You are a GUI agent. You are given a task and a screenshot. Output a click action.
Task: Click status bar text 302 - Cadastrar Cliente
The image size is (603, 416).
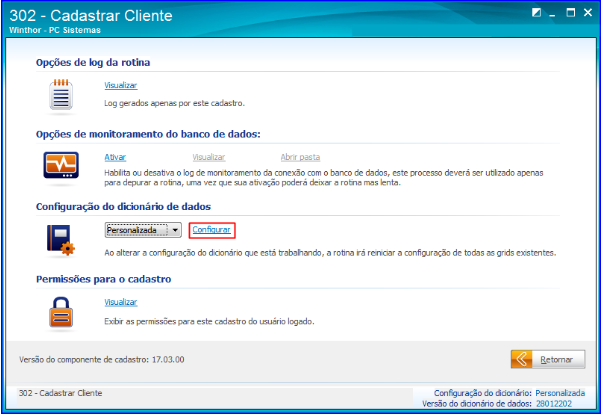[x=60, y=393]
